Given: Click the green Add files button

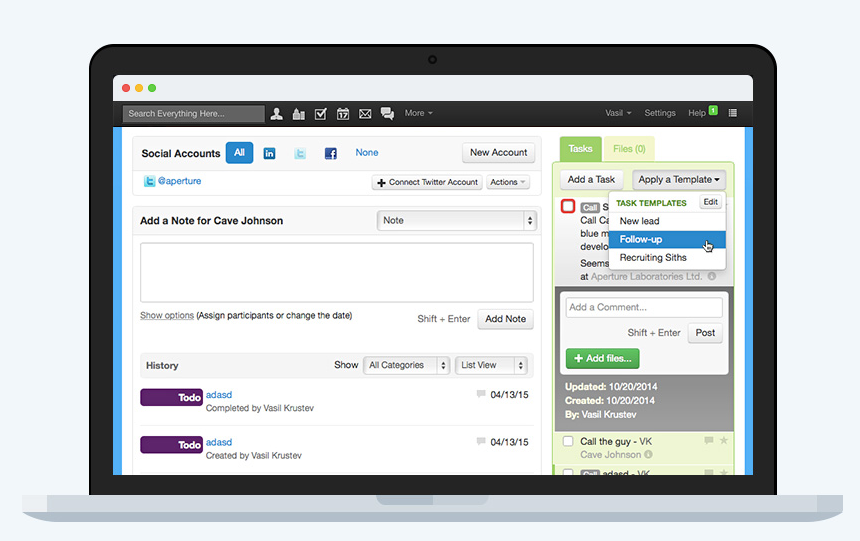Looking at the screenshot, I should (602, 358).
